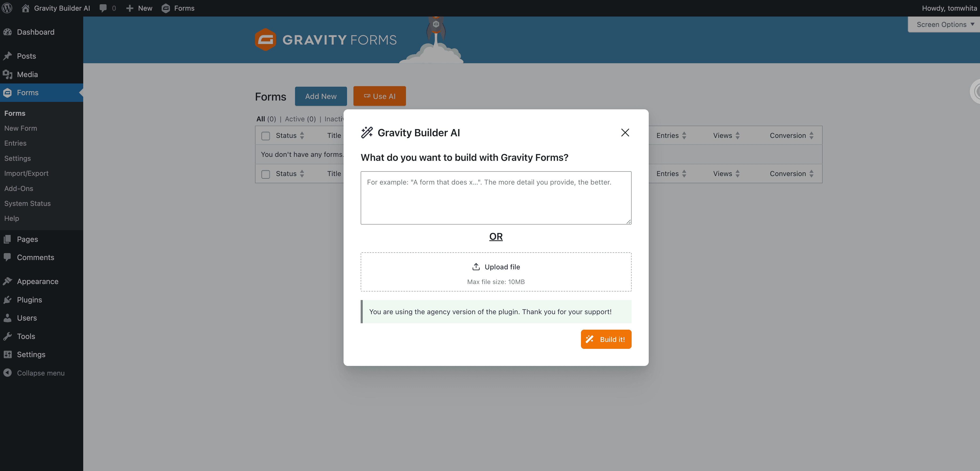Screen dimensions: 980x471
Task: Click the Build it flame/wand icon
Action: 589,339
